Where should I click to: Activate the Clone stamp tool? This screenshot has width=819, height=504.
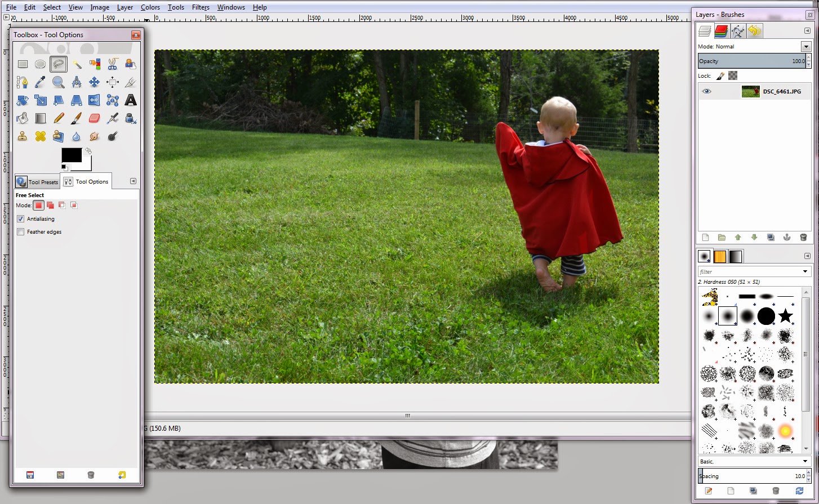(x=23, y=136)
